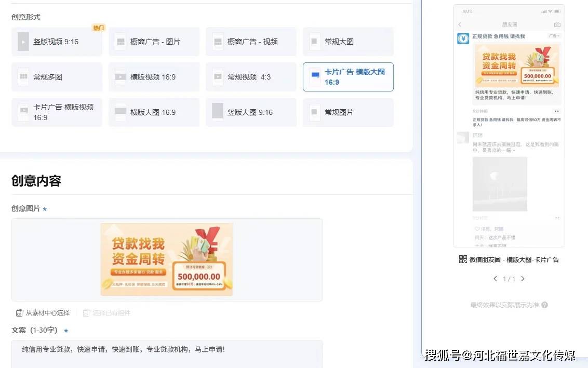Click the 橱窗广告 - 视频 format icon
Image resolution: width=588 pixels, height=368 pixels.
pos(218,42)
